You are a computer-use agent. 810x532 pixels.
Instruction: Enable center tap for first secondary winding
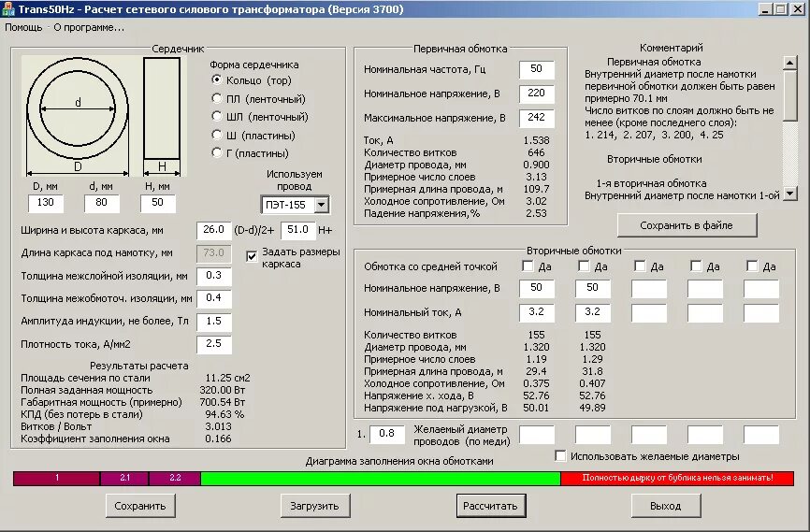(528, 266)
